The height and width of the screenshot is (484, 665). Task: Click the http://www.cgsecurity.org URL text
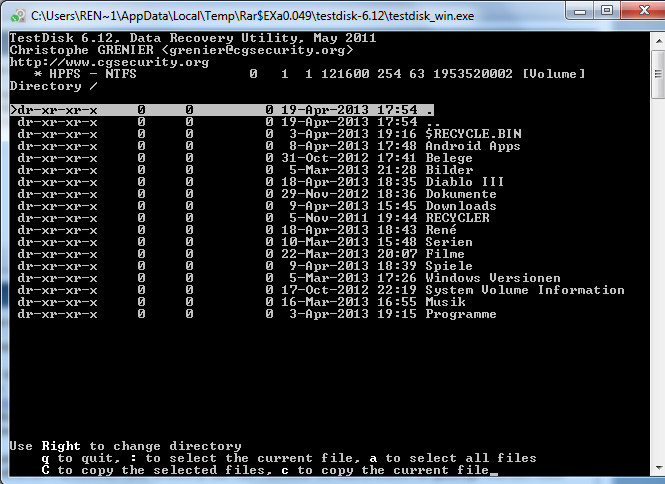tap(109, 62)
